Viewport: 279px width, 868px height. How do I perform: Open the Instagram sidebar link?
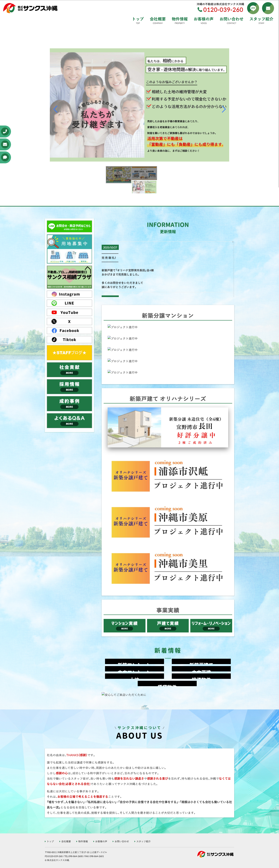click(69, 294)
